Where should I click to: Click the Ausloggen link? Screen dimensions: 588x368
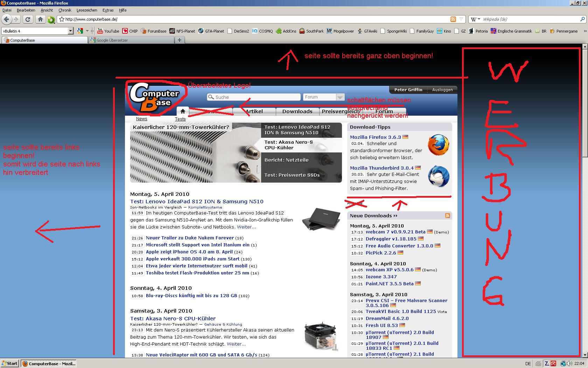click(442, 90)
